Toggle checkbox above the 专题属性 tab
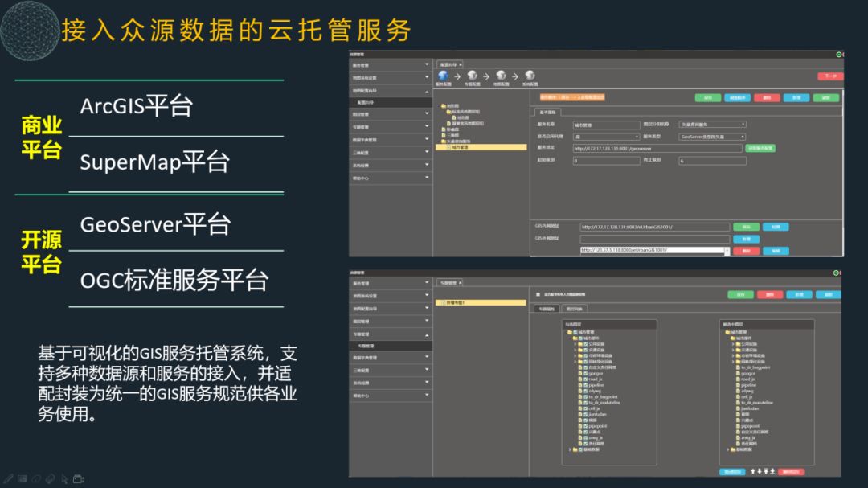Viewport: 868px width, 488px height. [x=538, y=295]
